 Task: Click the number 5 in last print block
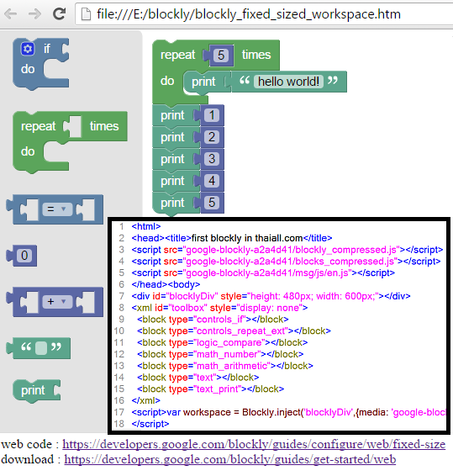(212, 203)
